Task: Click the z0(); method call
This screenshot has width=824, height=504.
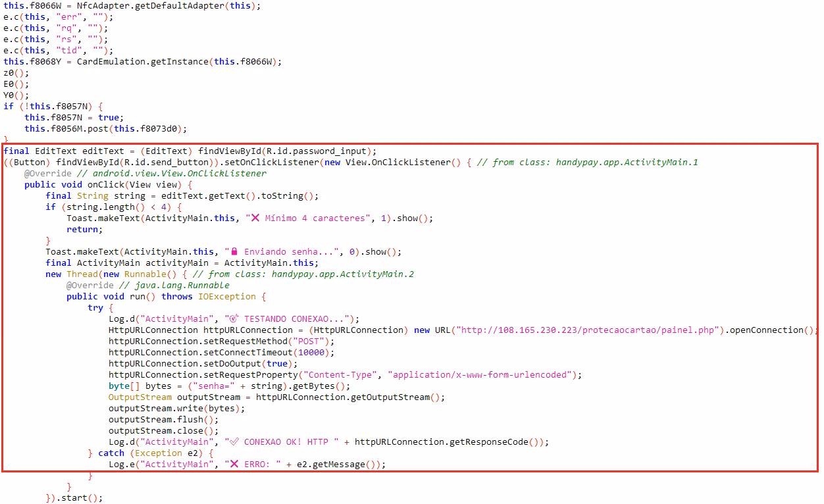Action: [x=16, y=73]
